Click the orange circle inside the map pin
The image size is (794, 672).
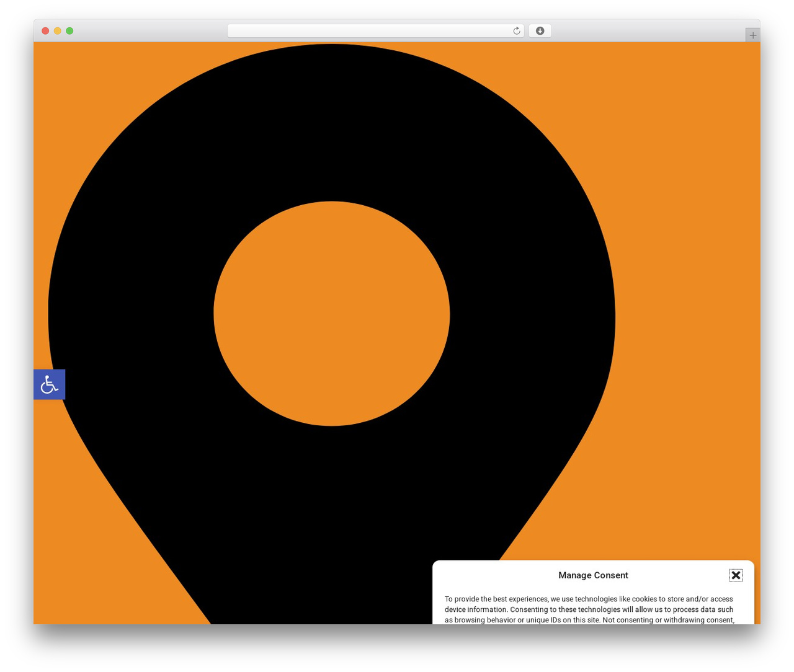point(332,314)
